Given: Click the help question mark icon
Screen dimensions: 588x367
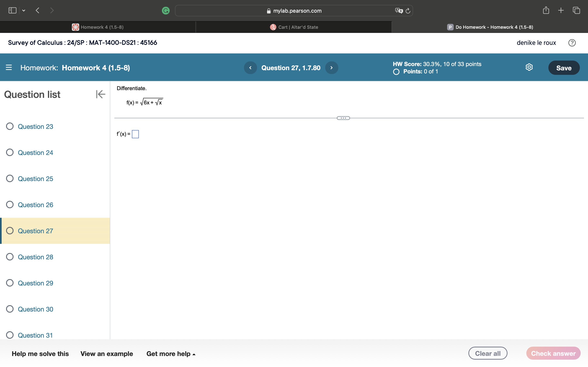Looking at the screenshot, I should point(572,43).
